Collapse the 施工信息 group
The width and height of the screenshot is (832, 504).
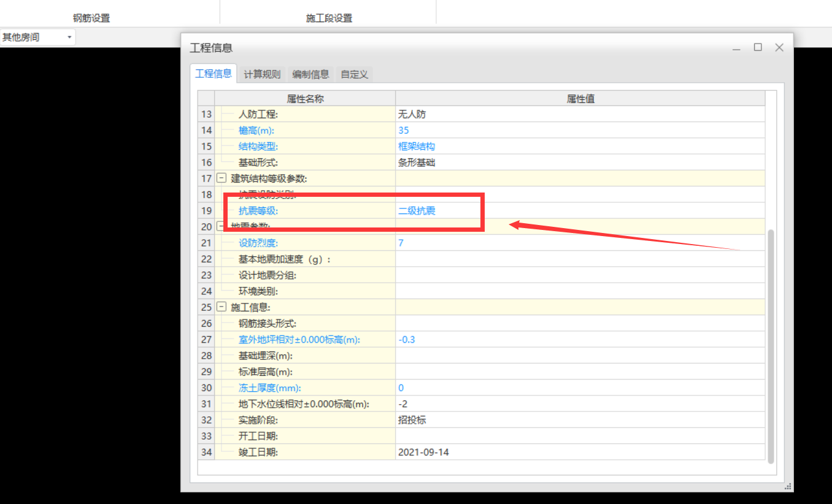[x=221, y=307]
